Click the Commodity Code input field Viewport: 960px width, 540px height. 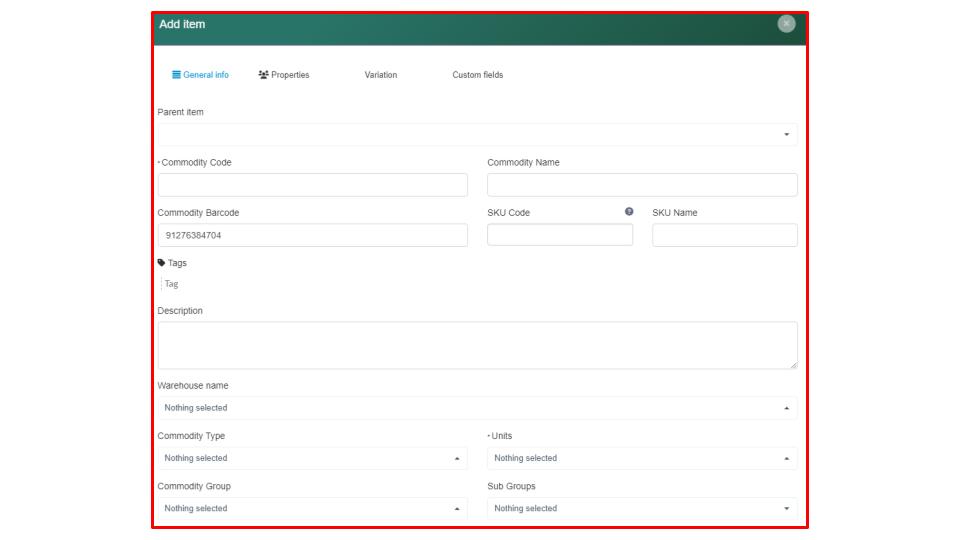312,185
